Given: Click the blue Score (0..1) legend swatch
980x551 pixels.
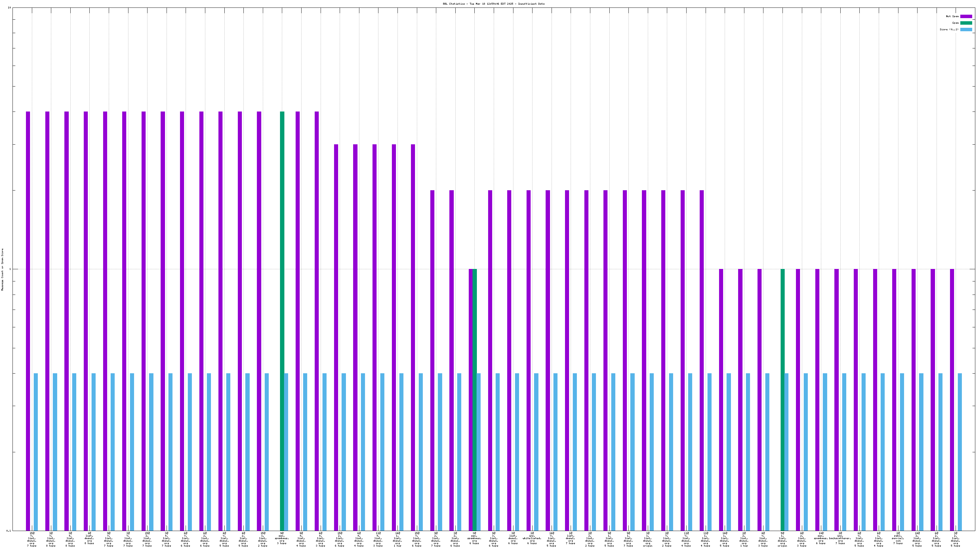Looking at the screenshot, I should point(966,29).
